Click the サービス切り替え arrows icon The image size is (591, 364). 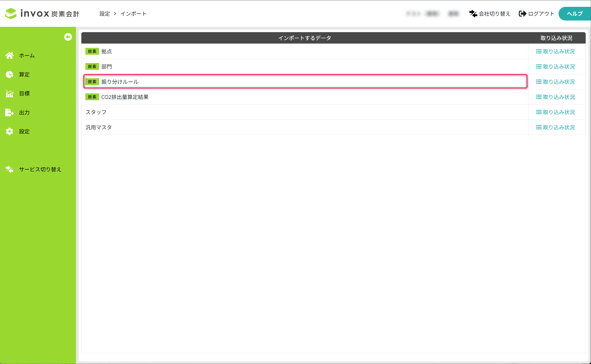tap(10, 169)
